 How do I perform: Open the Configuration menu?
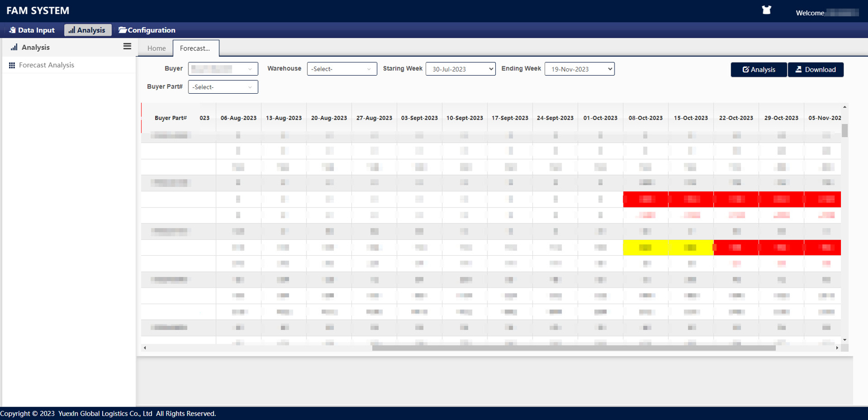tap(147, 30)
